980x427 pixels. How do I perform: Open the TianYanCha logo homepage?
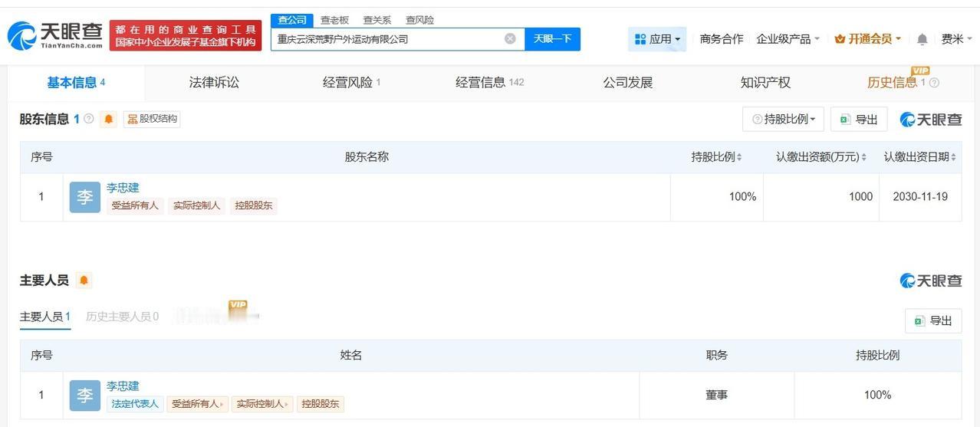coord(55,35)
